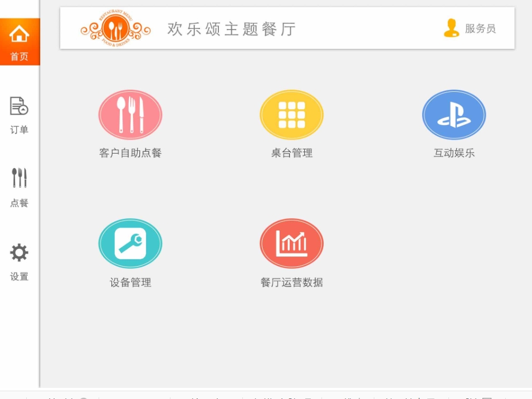
Task: Click the 设备管理 label
Action: click(130, 282)
